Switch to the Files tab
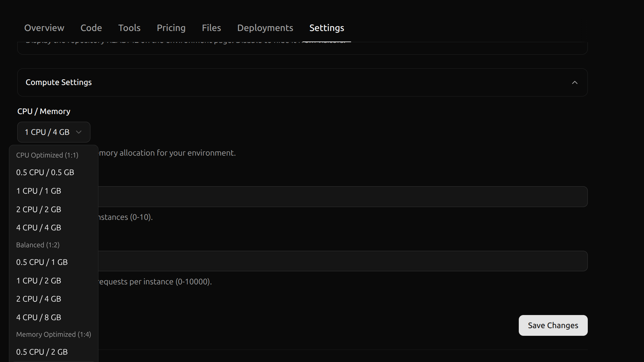Viewport: 644px width, 362px height. click(211, 28)
